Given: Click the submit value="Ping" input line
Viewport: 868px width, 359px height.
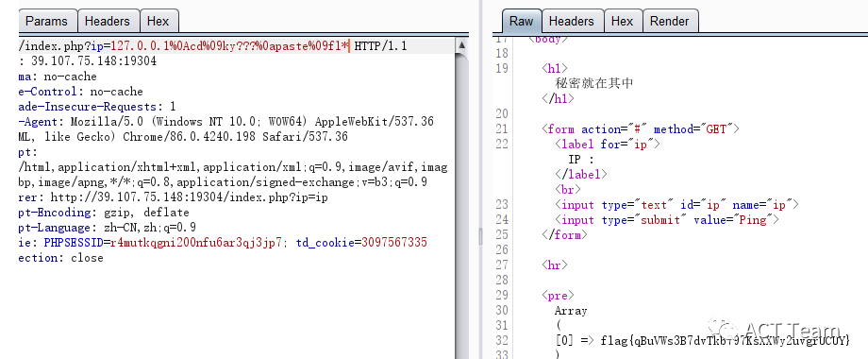Looking at the screenshot, I should coord(667,220).
